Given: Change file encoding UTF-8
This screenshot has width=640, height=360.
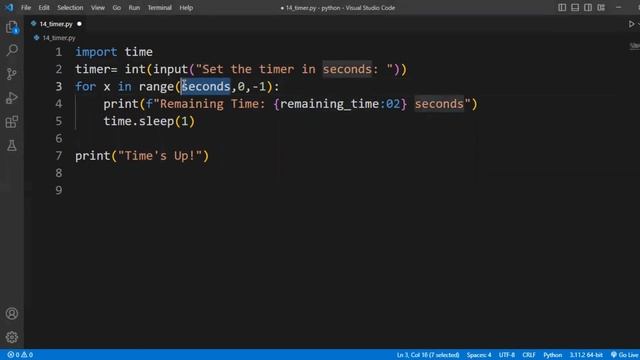Looking at the screenshot, I should (507, 355).
